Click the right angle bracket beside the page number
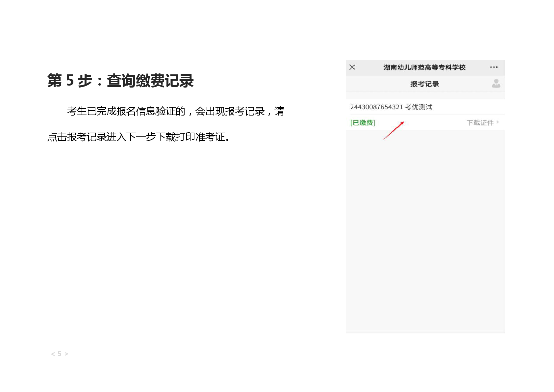The image size is (554, 392). point(66,354)
